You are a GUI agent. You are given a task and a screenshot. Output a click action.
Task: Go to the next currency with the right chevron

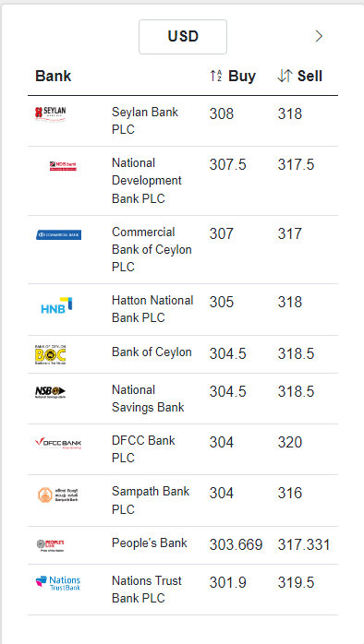tap(319, 37)
